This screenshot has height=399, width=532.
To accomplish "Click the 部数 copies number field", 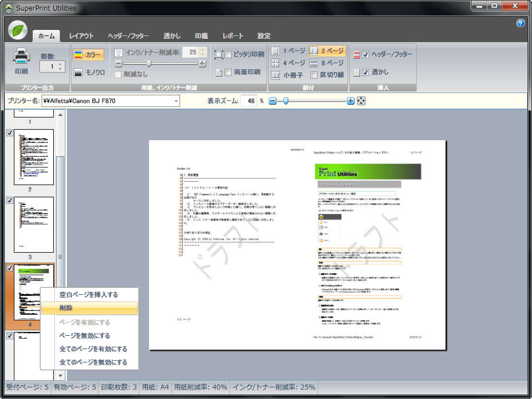I will (x=48, y=66).
